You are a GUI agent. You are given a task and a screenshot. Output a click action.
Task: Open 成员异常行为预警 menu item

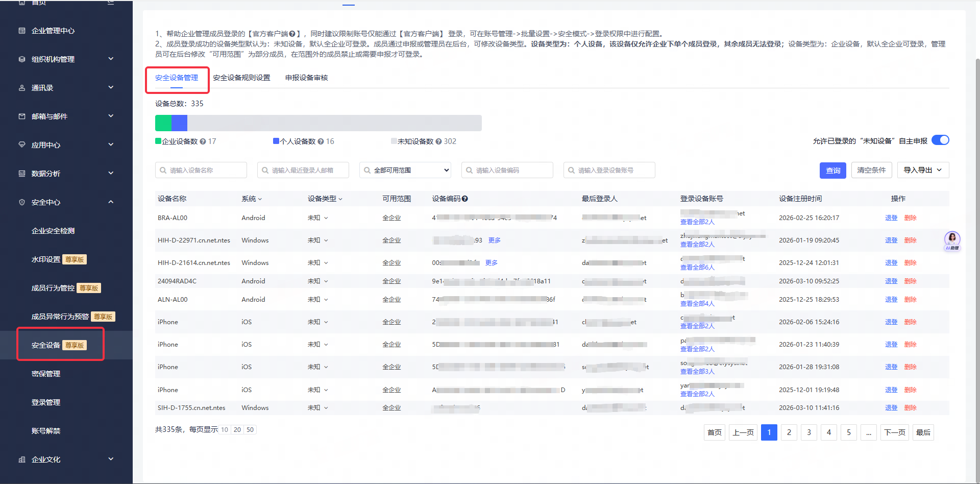pyautogui.click(x=60, y=317)
